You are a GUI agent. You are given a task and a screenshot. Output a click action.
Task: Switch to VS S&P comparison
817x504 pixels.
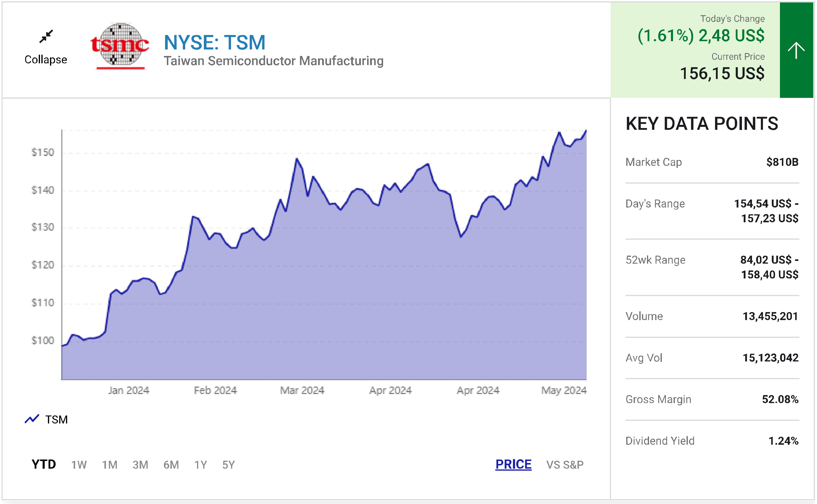click(x=564, y=465)
